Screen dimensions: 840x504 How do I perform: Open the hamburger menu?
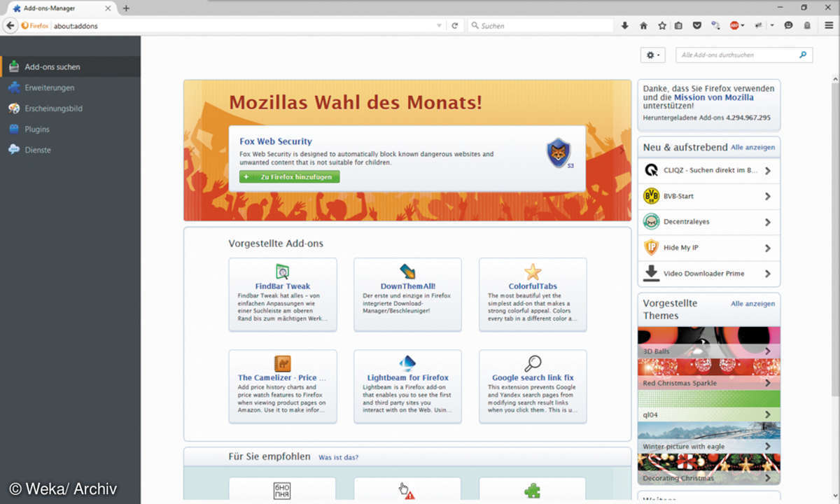click(x=829, y=26)
